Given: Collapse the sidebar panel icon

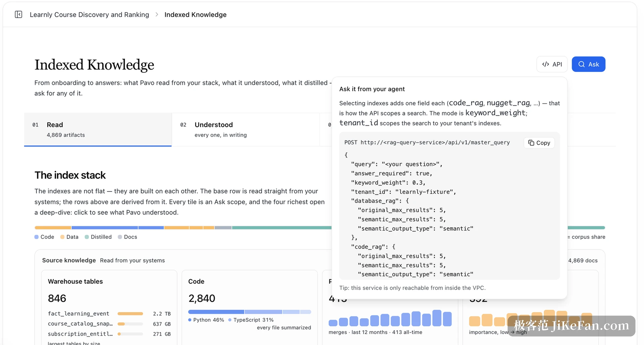Looking at the screenshot, I should tap(18, 14).
